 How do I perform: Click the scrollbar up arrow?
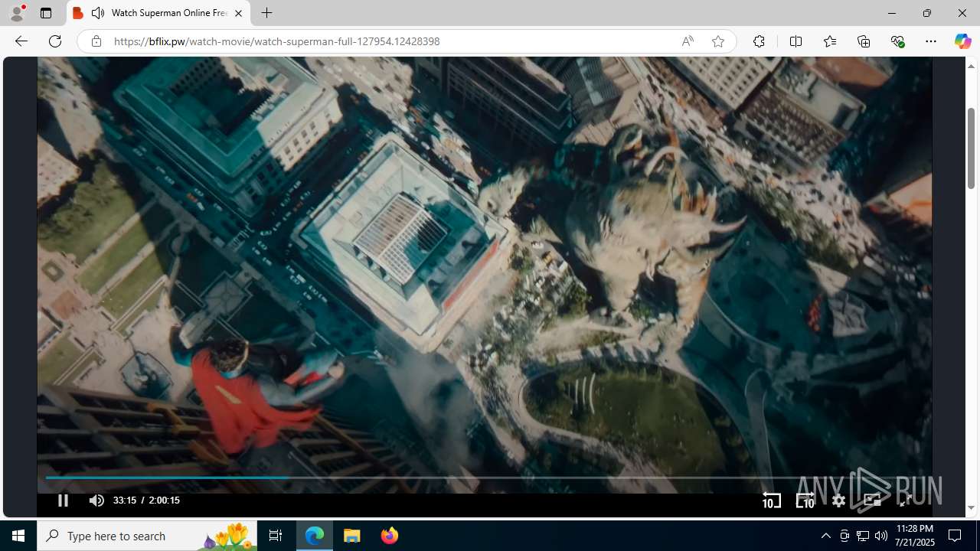tap(971, 66)
